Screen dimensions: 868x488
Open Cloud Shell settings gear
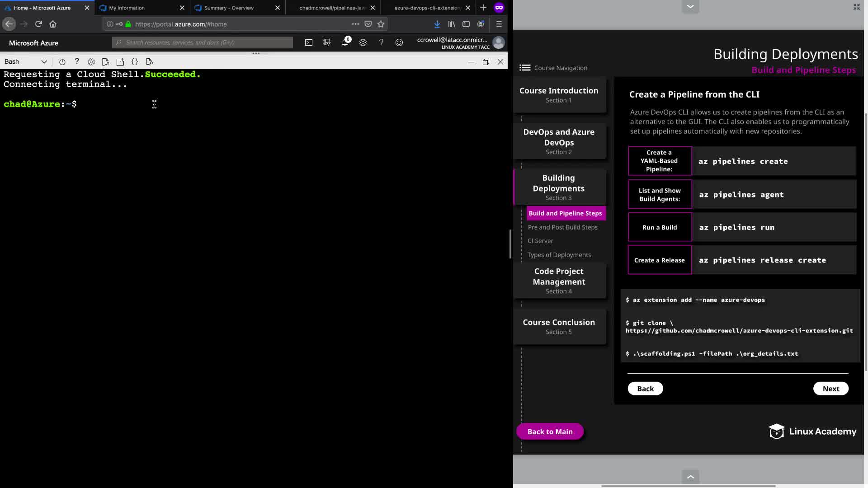[91, 62]
